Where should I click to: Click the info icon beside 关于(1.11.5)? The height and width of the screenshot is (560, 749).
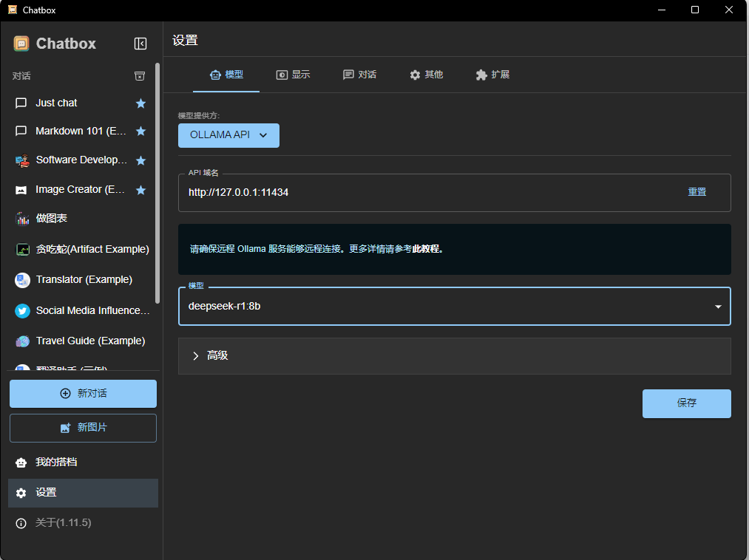(x=21, y=523)
